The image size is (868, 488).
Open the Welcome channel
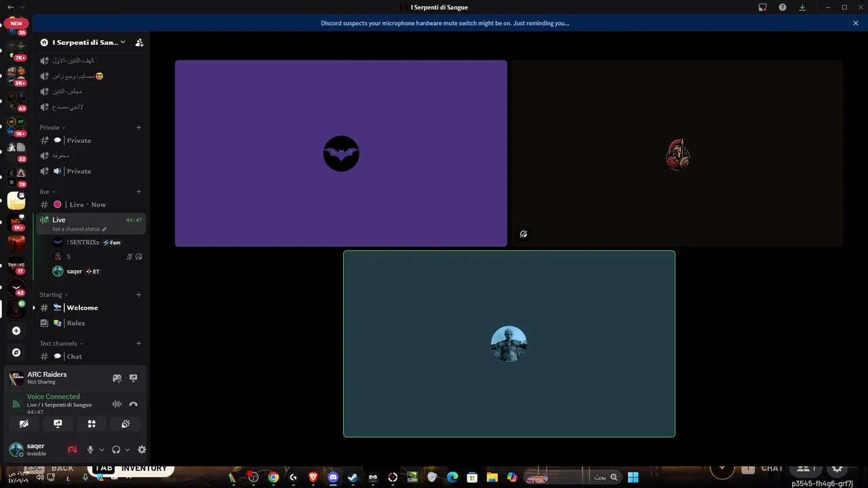91,308
